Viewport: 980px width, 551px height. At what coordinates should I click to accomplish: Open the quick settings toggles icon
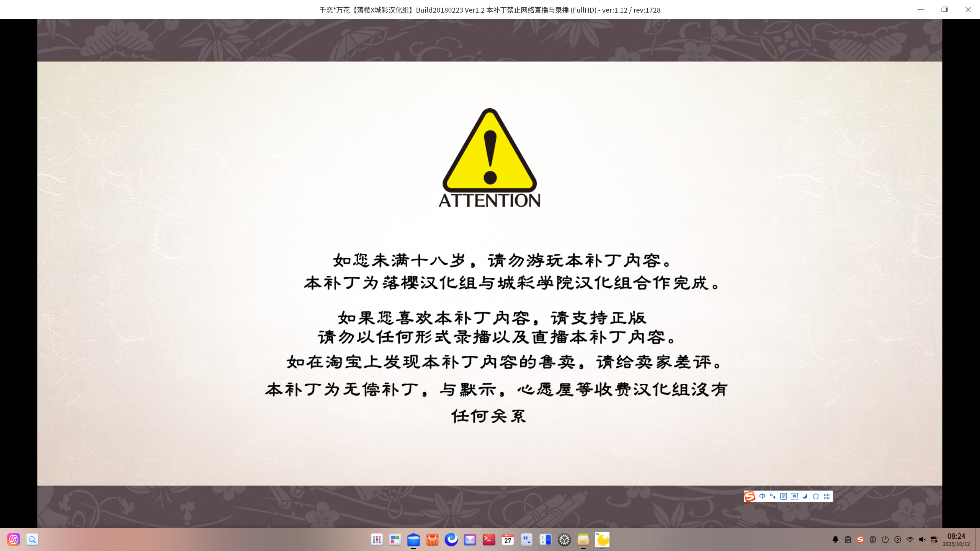click(934, 540)
